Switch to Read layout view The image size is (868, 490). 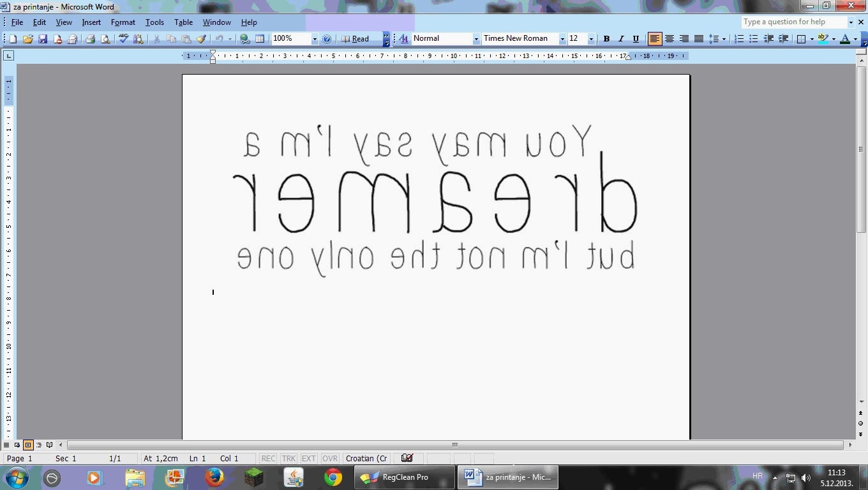pos(355,39)
